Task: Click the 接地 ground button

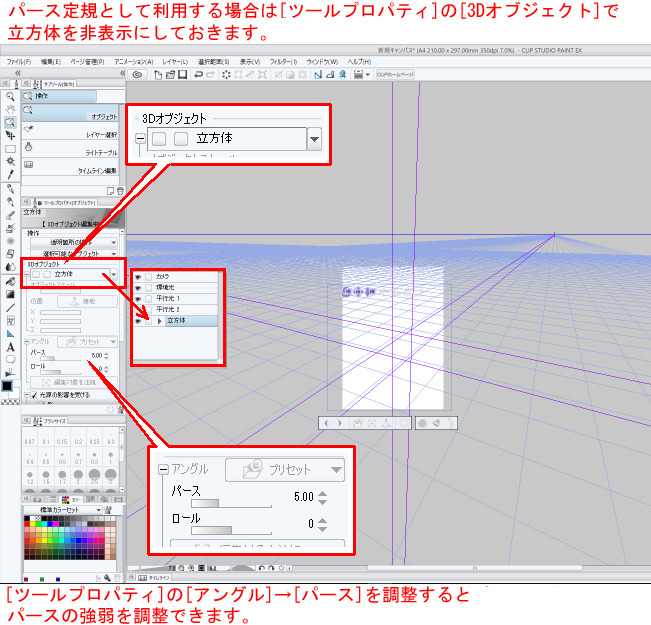Action: (87, 301)
